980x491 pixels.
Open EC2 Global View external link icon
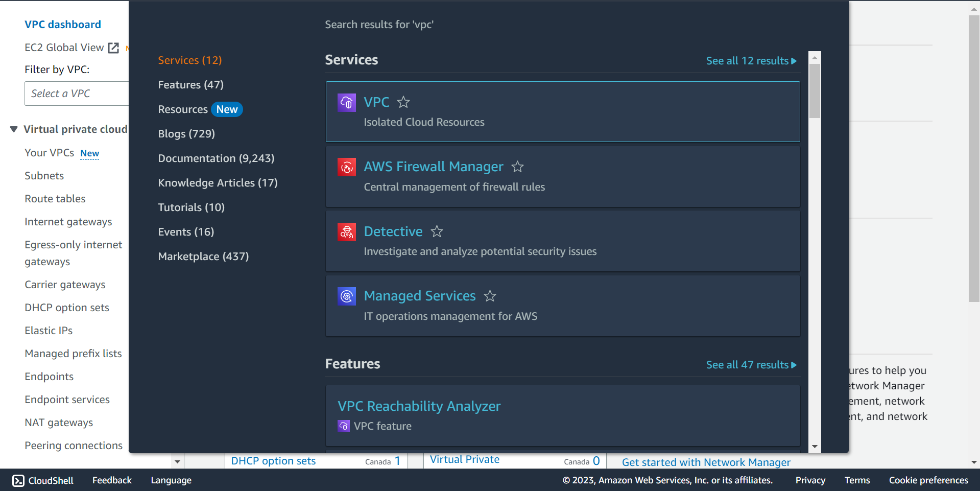click(113, 48)
